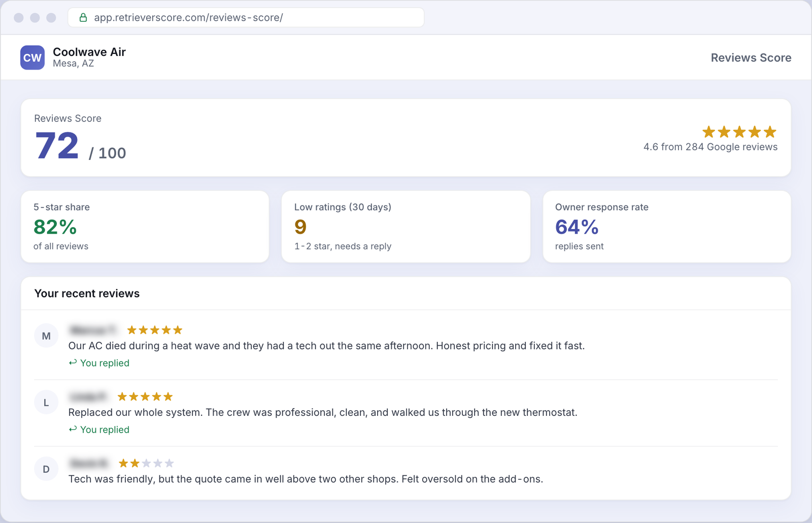
Task: Click the reply arrow icon under the thermostat review
Action: (x=73, y=429)
